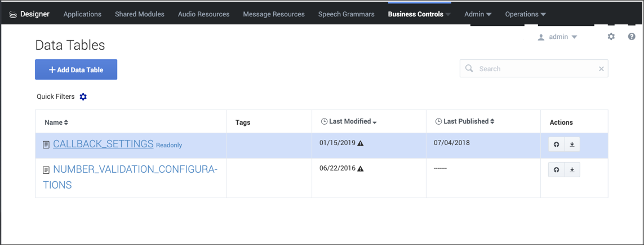Image resolution: width=644 pixels, height=245 pixels.
Task: Open the Admin dropdown menu
Action: pyautogui.click(x=478, y=14)
